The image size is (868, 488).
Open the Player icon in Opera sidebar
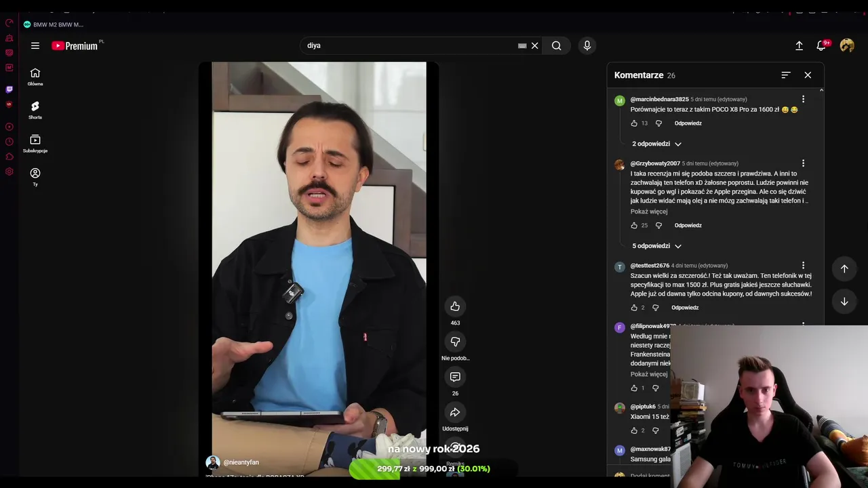coord(9,127)
